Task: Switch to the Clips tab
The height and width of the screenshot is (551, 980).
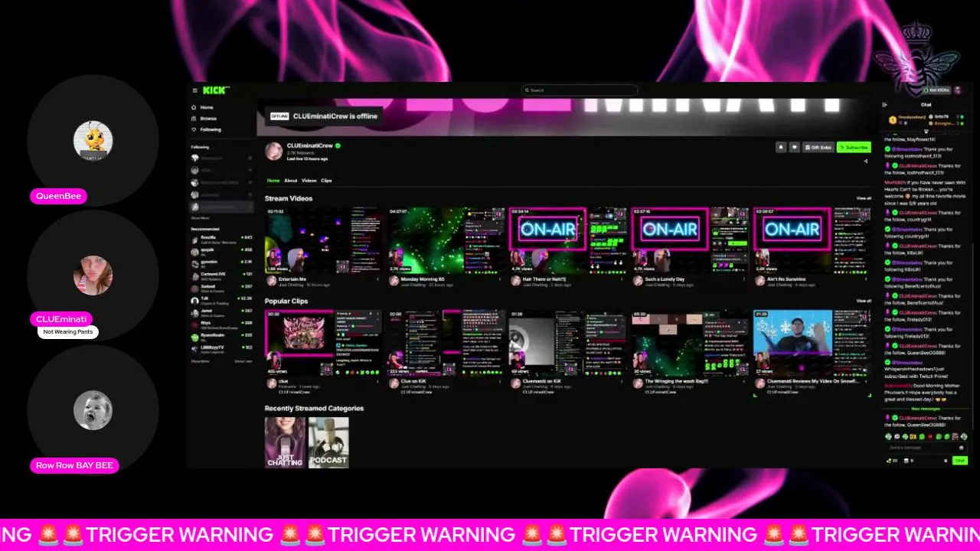Action: [326, 181]
